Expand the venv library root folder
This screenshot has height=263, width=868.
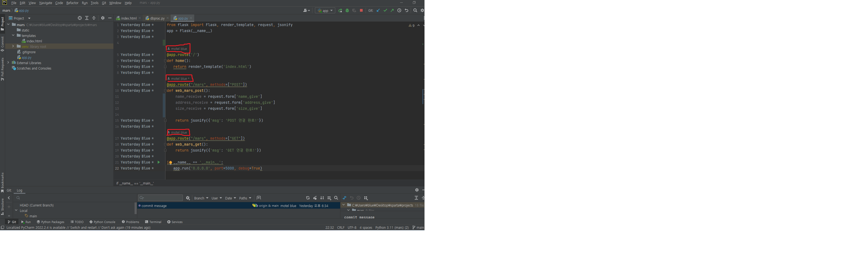(13, 46)
